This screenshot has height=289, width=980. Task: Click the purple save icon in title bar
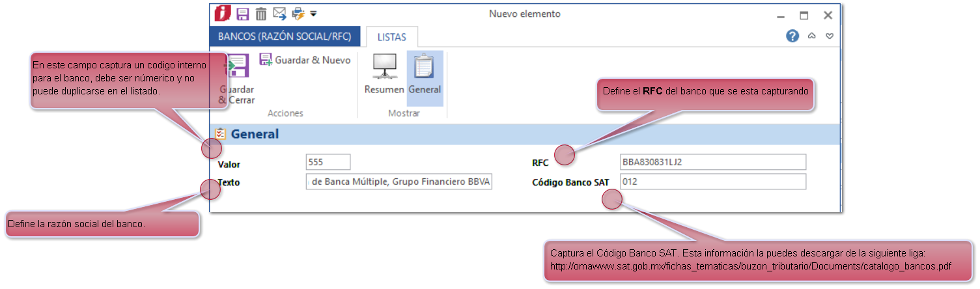click(243, 14)
